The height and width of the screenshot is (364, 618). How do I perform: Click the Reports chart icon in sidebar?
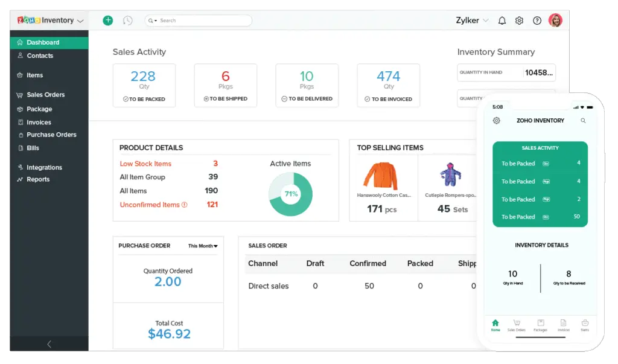[20, 179]
